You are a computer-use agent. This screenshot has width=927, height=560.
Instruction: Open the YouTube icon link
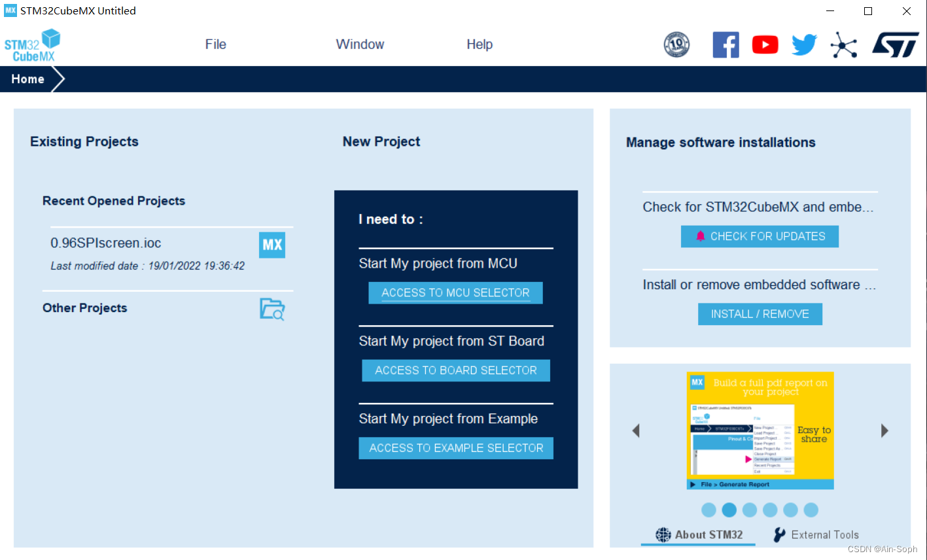(765, 44)
